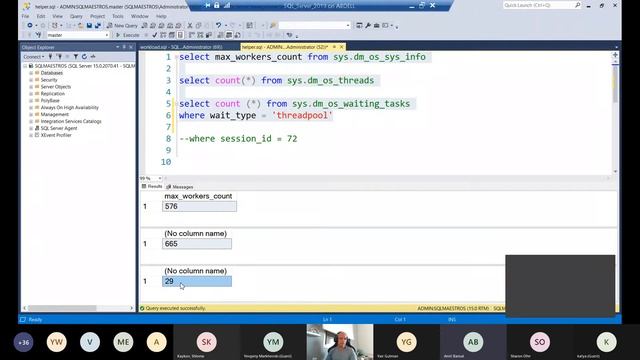Click the change connection icon beside database box
The height and width of the screenshot is (360, 640).
point(38,35)
